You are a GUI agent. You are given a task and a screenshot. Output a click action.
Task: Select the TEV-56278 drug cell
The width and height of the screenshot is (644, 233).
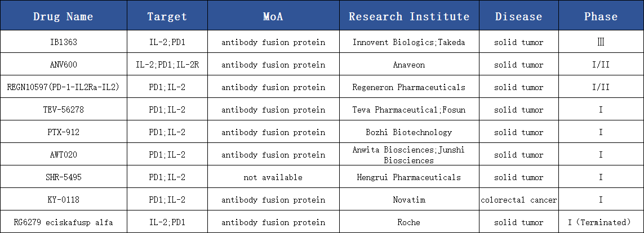(x=63, y=110)
